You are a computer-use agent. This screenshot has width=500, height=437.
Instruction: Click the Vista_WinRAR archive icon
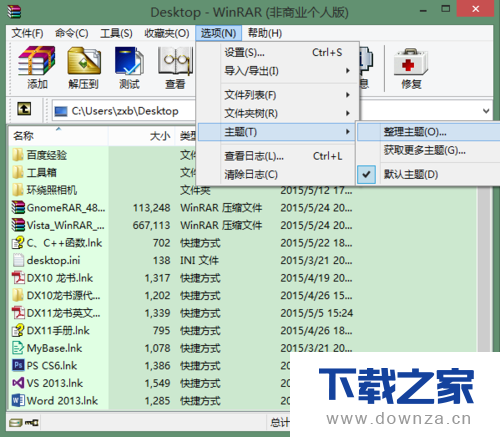point(18,225)
